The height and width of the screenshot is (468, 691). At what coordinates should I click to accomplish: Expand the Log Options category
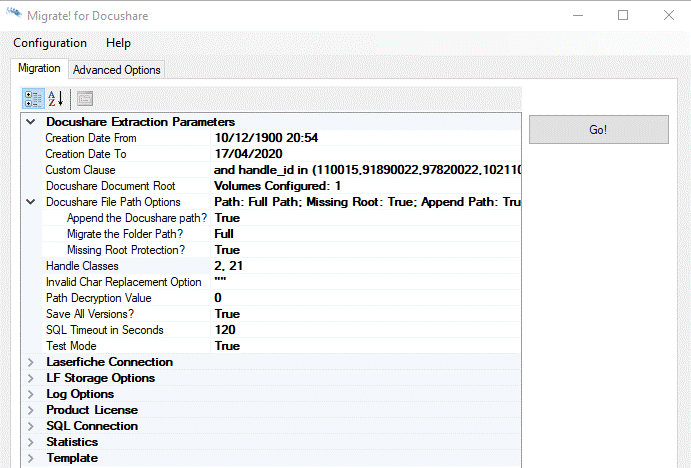(x=30, y=394)
